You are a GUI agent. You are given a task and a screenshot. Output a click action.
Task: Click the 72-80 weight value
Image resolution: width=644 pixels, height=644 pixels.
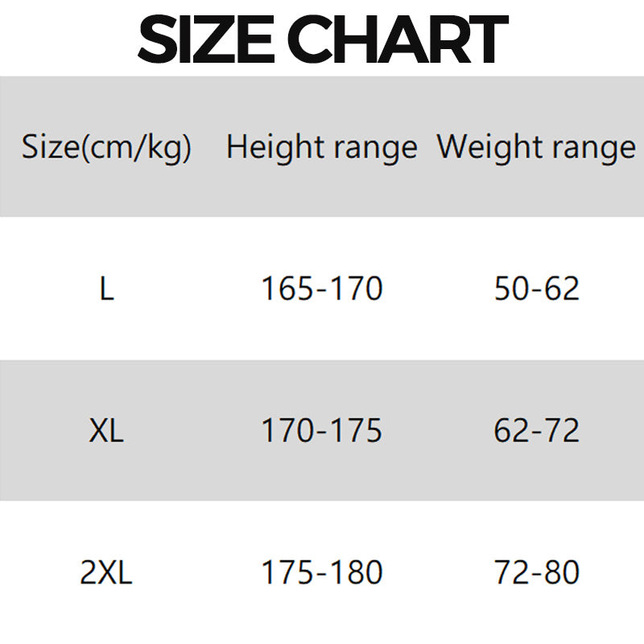[x=537, y=573]
